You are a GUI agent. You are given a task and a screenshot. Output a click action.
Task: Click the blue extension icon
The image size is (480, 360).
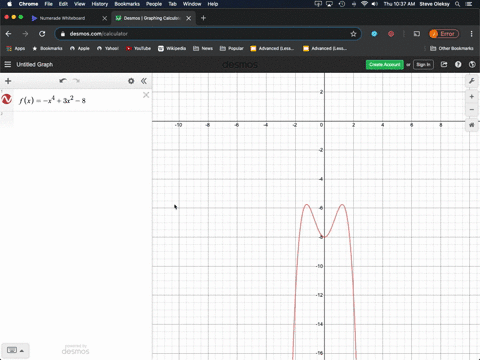[374, 34]
